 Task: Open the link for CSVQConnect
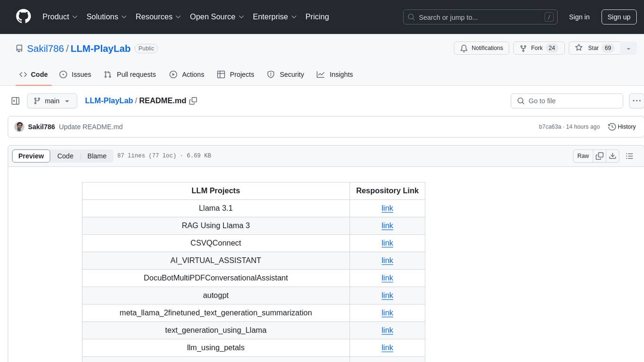pos(387,243)
